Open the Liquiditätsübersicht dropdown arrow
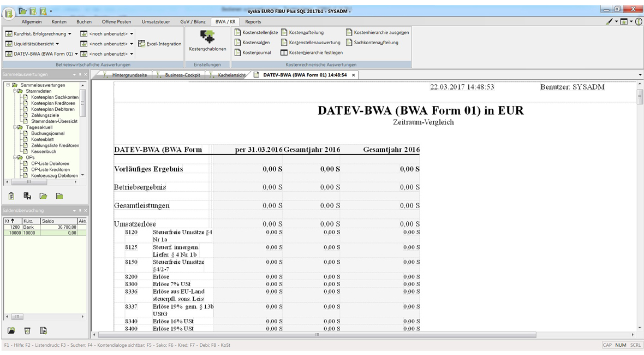This screenshot has width=644, height=355. pyautogui.click(x=57, y=44)
